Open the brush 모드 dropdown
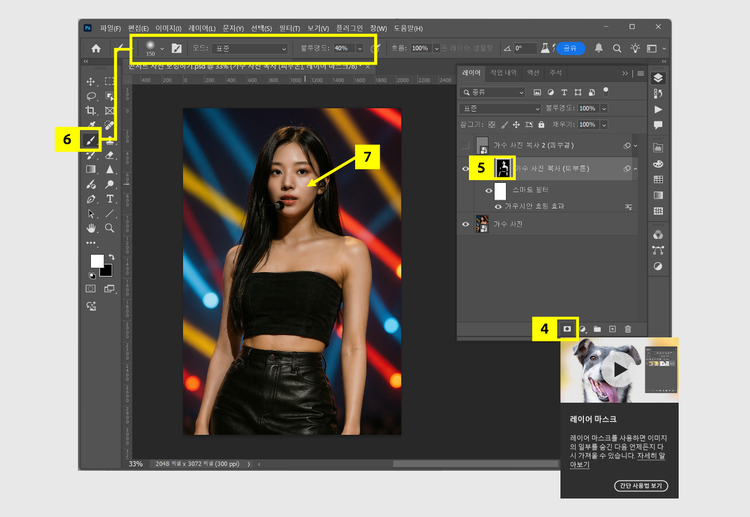Viewport: 750px width, 517px height. point(250,48)
